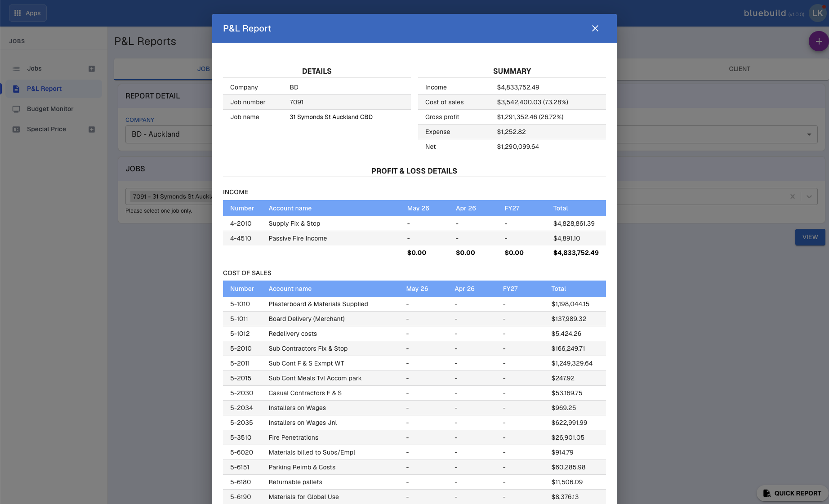The width and height of the screenshot is (829, 504).
Task: Click the purple plus add button
Action: 819,41
